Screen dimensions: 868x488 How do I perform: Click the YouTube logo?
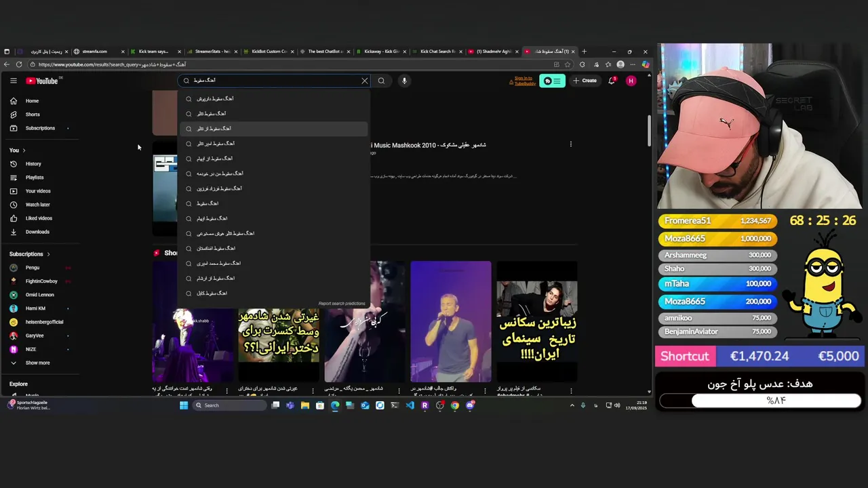click(x=42, y=81)
